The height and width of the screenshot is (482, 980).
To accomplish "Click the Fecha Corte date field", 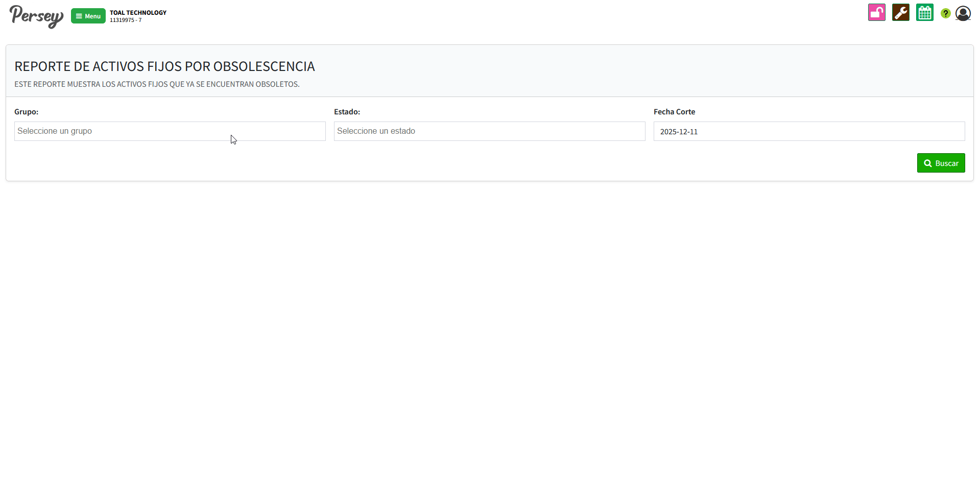I will pos(809,131).
